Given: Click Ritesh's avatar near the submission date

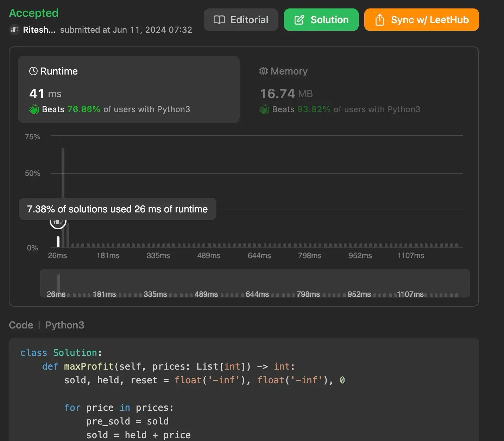Looking at the screenshot, I should click(x=14, y=30).
